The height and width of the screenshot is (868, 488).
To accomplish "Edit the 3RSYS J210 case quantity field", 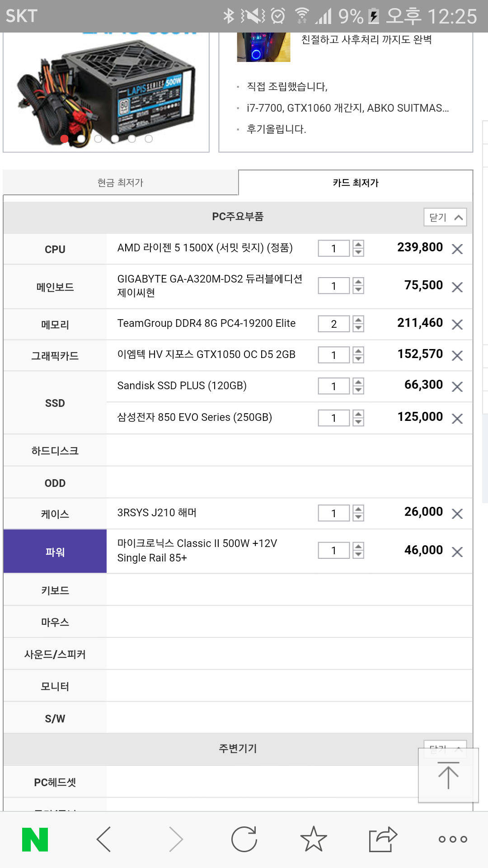I will (334, 513).
